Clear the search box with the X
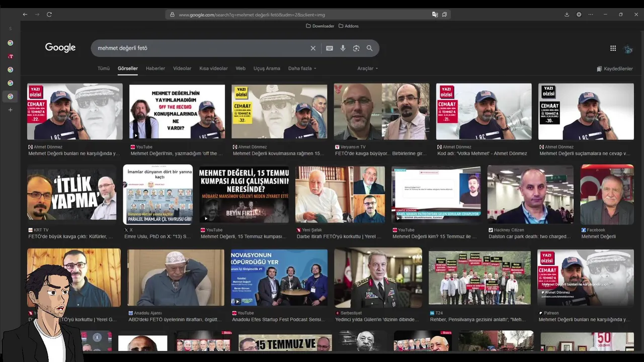This screenshot has width=644, height=362. point(313,48)
